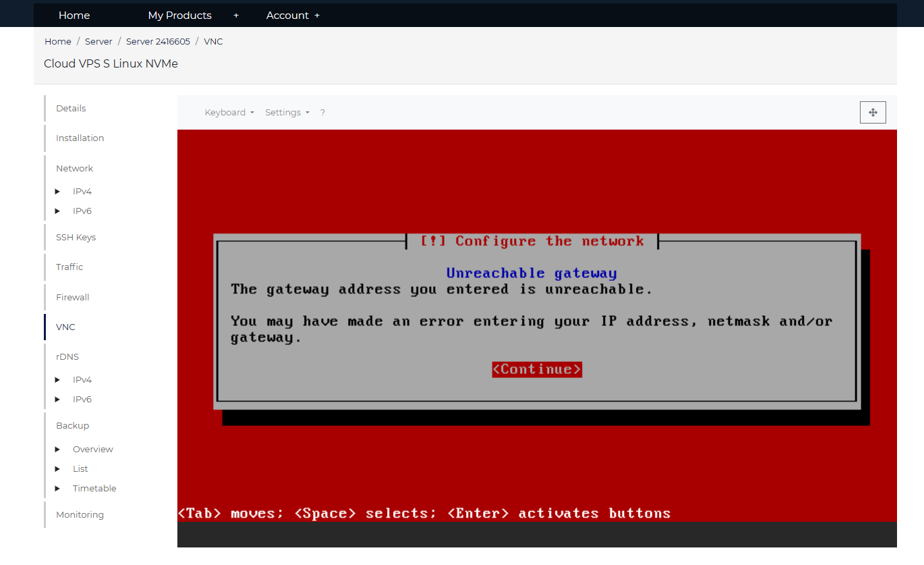Open the Details section in the sidebar
Screen dimensions: 924x565
tap(71, 109)
